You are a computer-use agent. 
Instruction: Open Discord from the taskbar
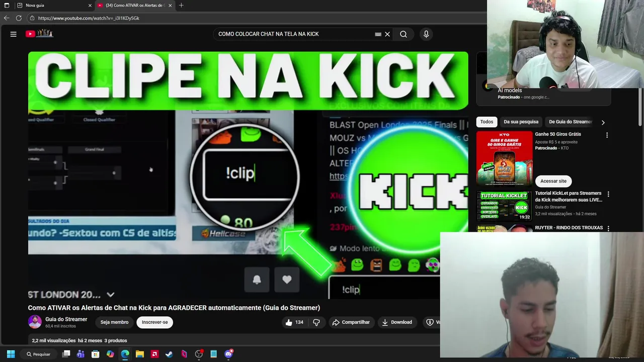pos(228,354)
